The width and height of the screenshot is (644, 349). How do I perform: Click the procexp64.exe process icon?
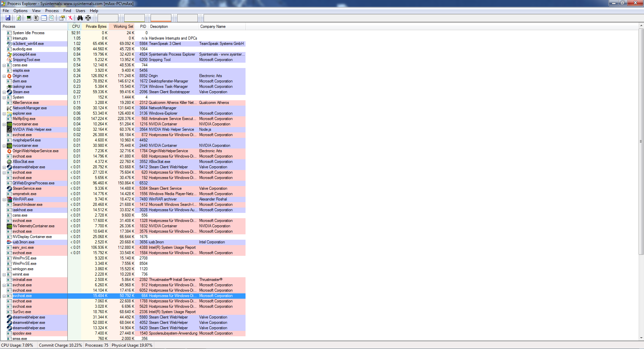point(9,54)
